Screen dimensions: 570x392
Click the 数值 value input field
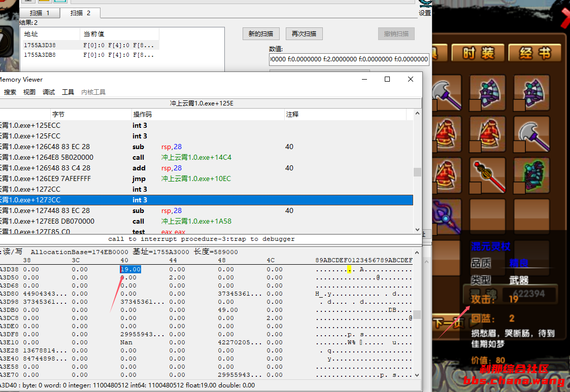(349, 59)
